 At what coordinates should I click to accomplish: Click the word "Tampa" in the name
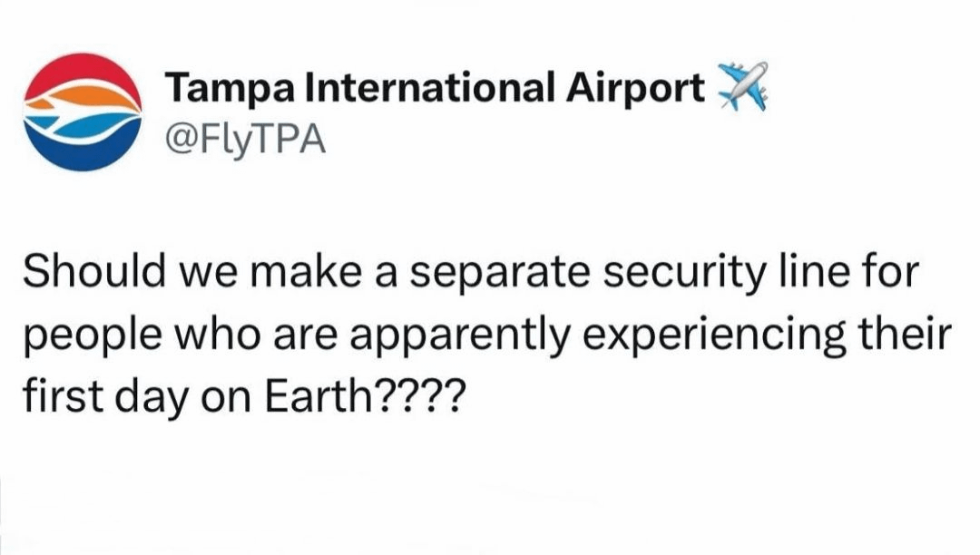tap(230, 88)
